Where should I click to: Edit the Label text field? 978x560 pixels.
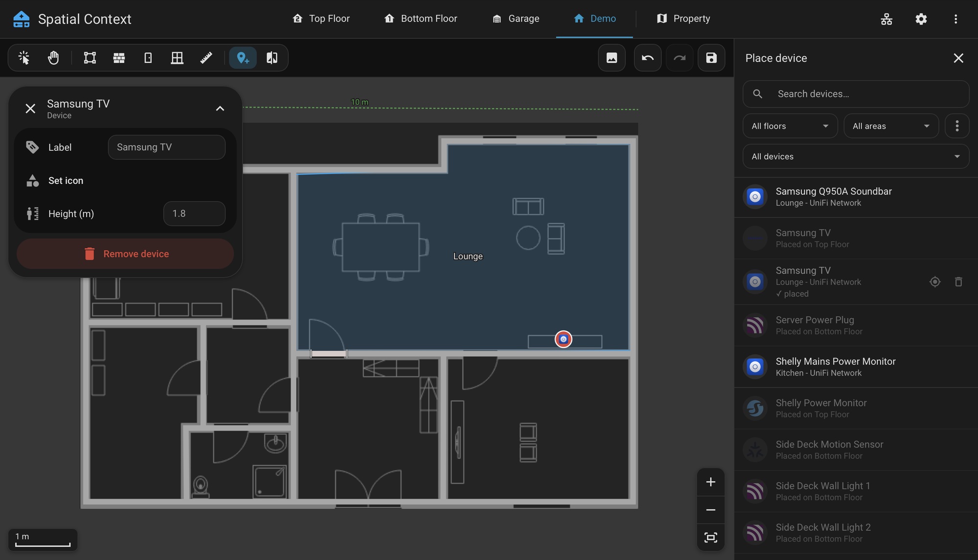pyautogui.click(x=167, y=147)
